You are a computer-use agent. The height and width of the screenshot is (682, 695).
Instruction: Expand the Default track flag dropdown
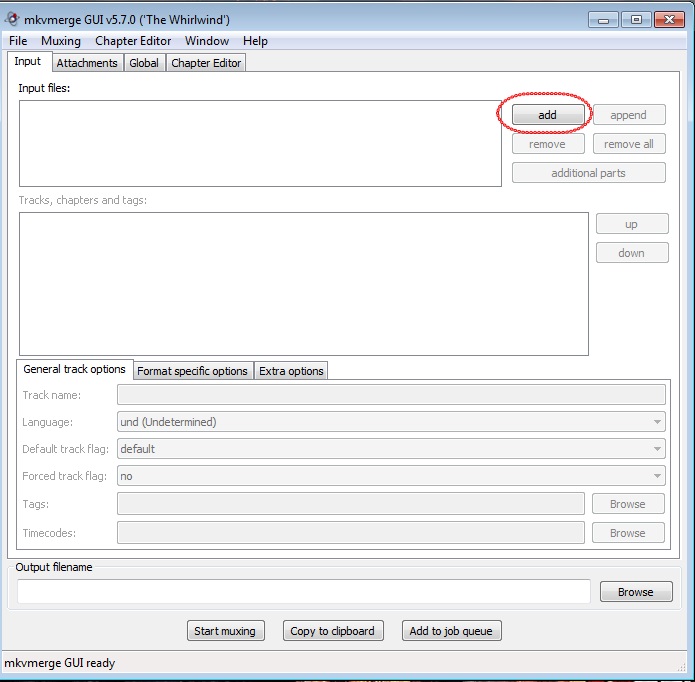[x=391, y=449]
